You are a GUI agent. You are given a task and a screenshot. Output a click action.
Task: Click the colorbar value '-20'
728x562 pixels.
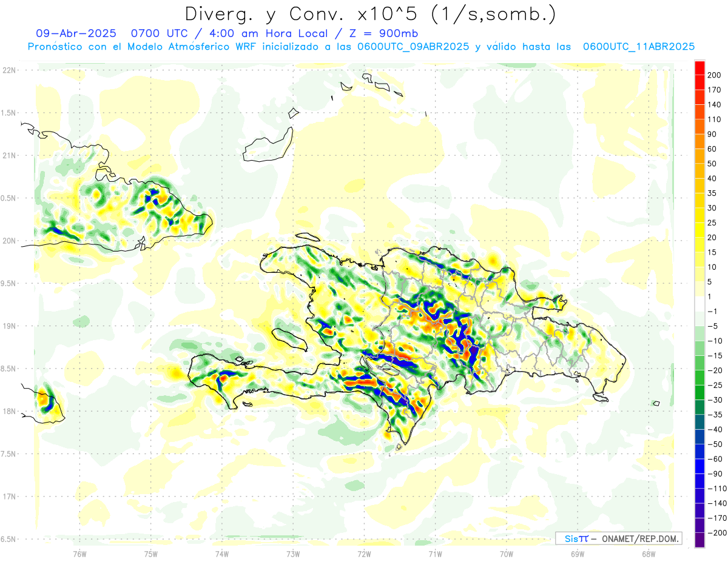tap(716, 370)
